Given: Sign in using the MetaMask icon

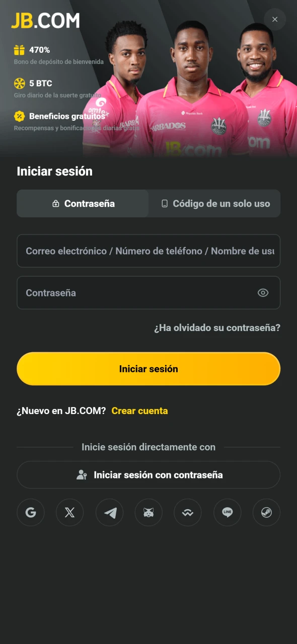Looking at the screenshot, I should click(x=148, y=512).
